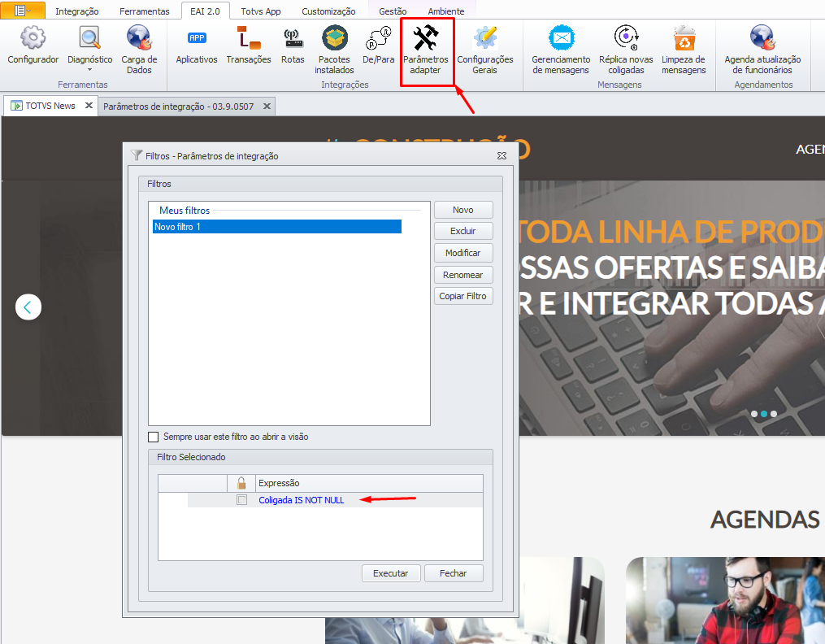Viewport: 825px width, 644px height.
Task: Open the Configurador tool
Action: pyautogui.click(x=33, y=46)
